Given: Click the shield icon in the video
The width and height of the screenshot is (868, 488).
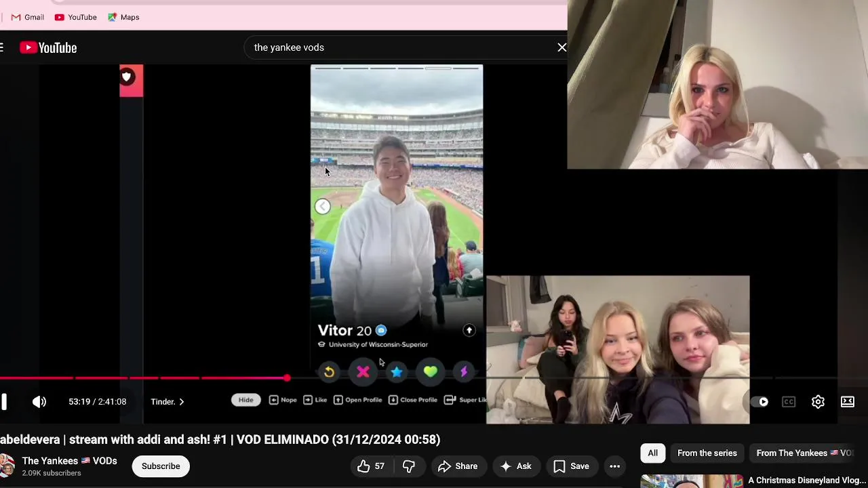Looking at the screenshot, I should click(127, 77).
